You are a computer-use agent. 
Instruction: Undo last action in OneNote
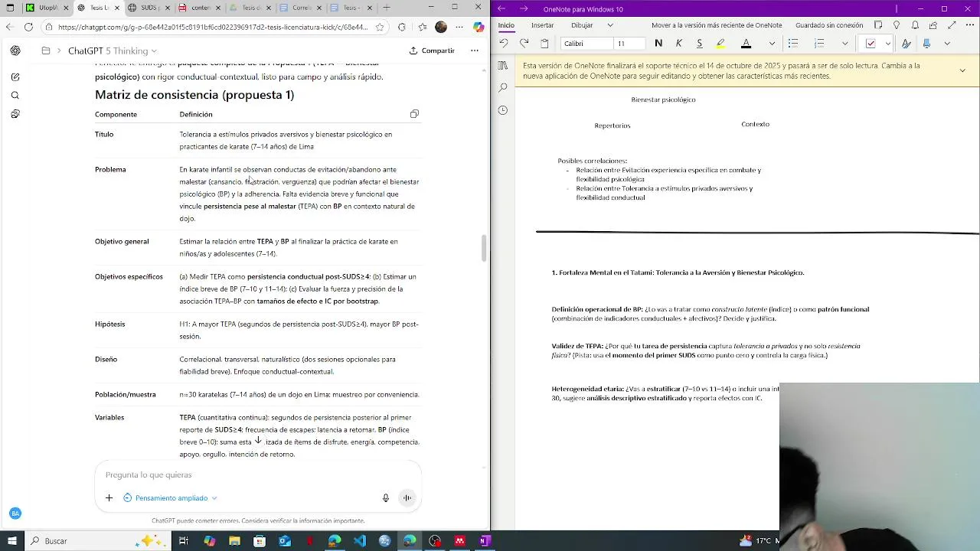click(x=503, y=44)
